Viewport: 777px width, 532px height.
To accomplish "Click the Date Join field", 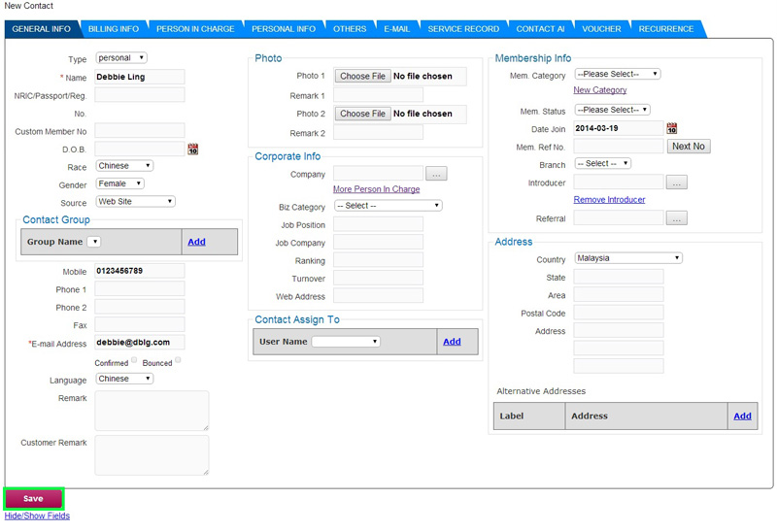I will pyautogui.click(x=619, y=128).
